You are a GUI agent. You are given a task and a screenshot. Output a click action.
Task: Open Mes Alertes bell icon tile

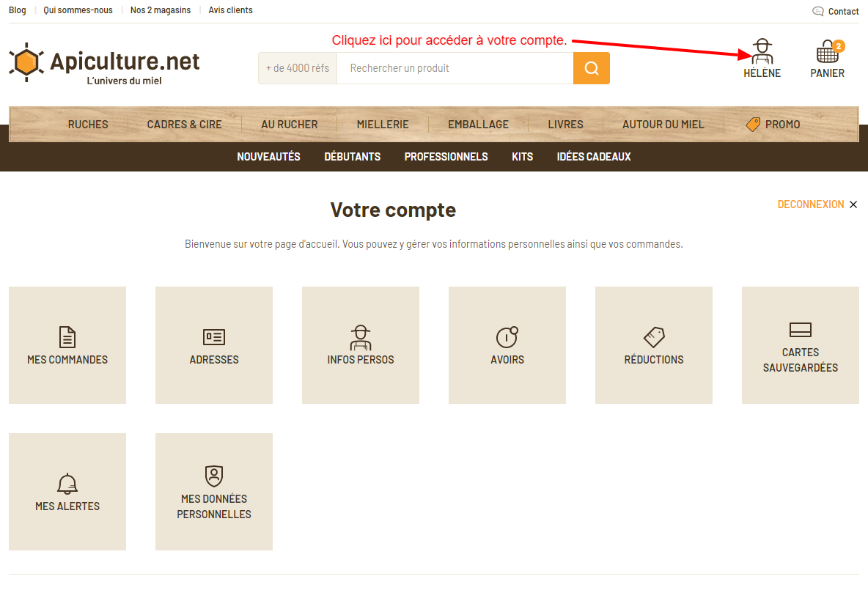click(67, 484)
